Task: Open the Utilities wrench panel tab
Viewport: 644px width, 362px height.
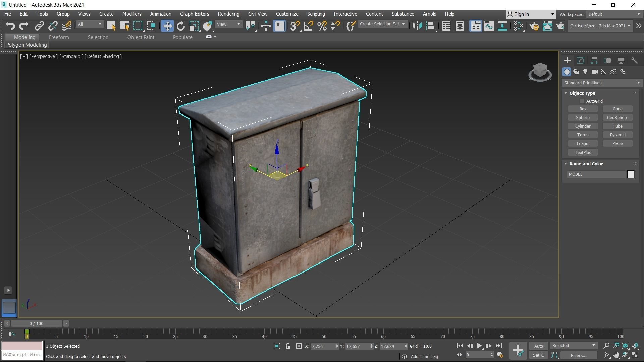Action: click(x=634, y=60)
